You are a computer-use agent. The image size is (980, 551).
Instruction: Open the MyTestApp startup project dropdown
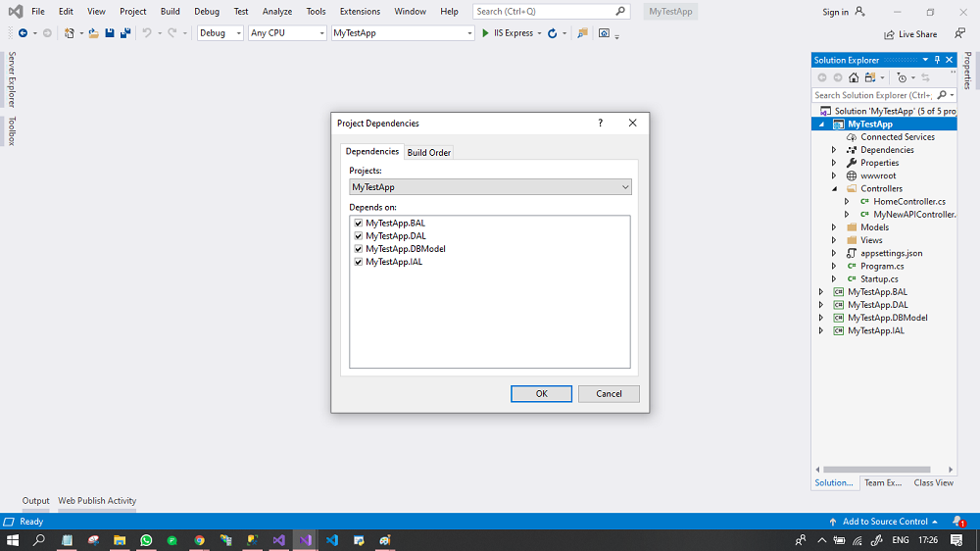(403, 33)
